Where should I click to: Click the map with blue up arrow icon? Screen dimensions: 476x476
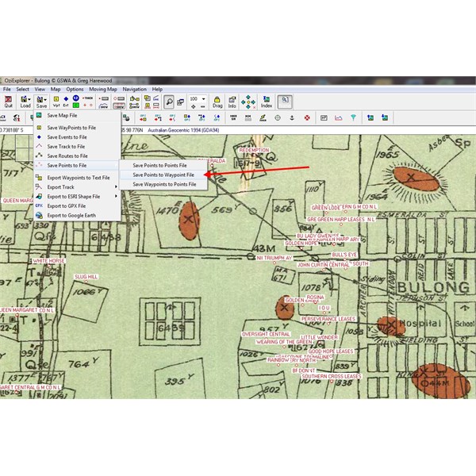[370, 117]
